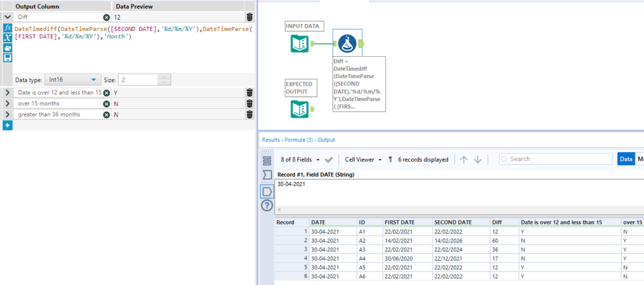Viewport: 644px width, 285px height.
Task: Open the Data type Int16 dropdown
Action: [71, 80]
